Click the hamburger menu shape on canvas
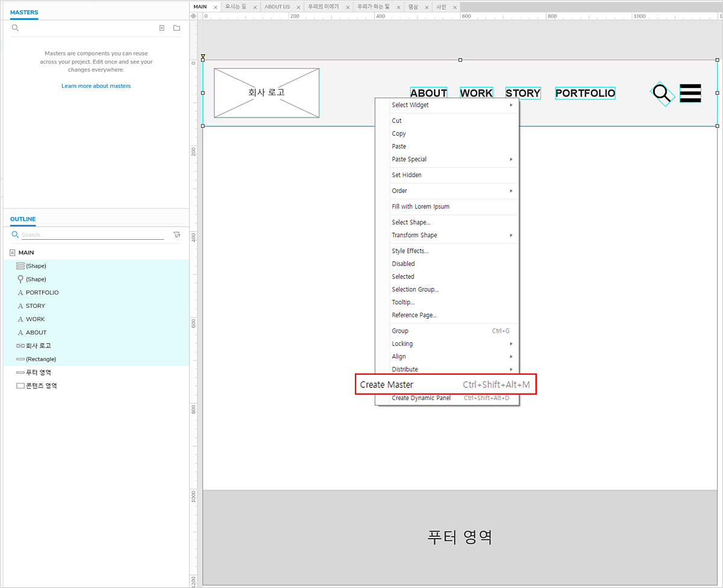The height and width of the screenshot is (588, 723). coord(690,93)
